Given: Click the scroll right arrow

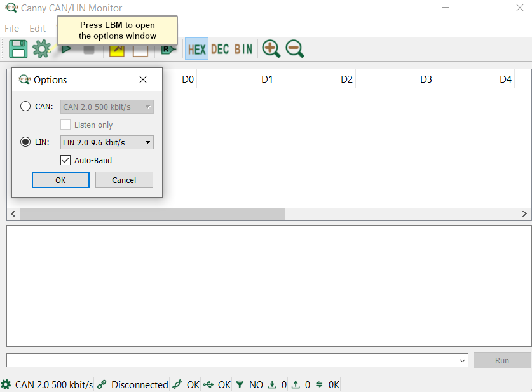Looking at the screenshot, I should 524,213.
